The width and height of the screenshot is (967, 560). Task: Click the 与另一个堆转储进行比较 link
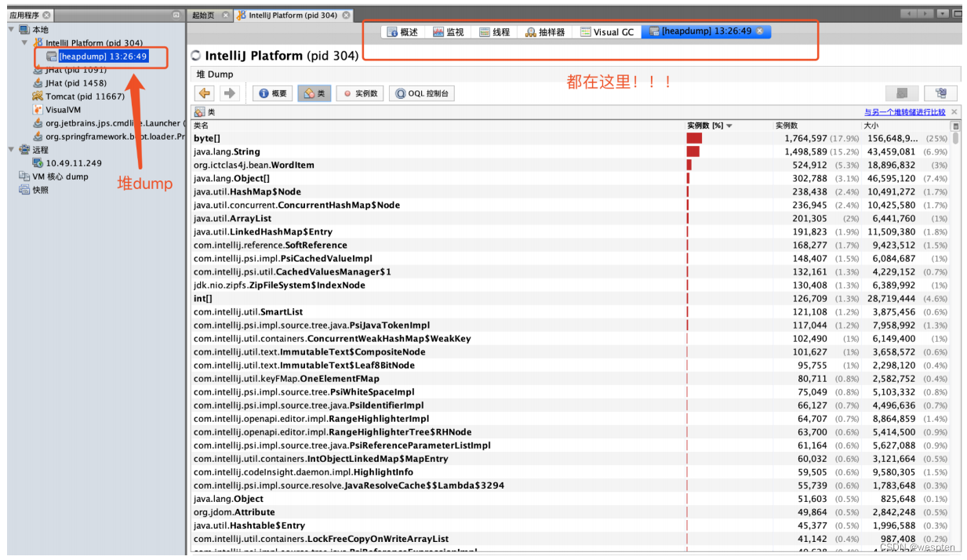coord(905,112)
